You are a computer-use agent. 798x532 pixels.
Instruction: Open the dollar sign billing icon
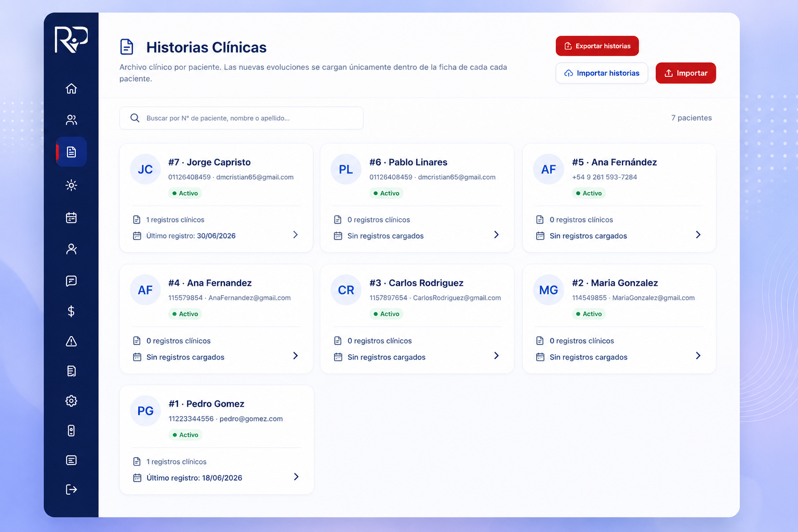click(71, 311)
